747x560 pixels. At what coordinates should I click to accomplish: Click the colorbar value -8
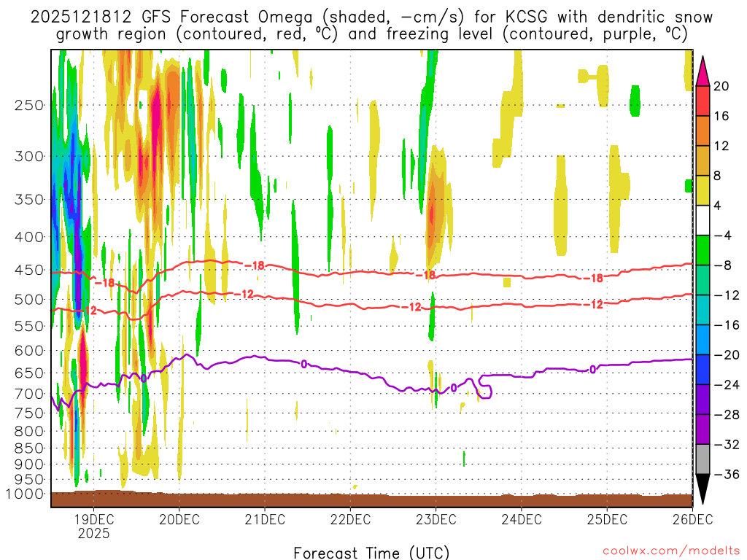723,265
